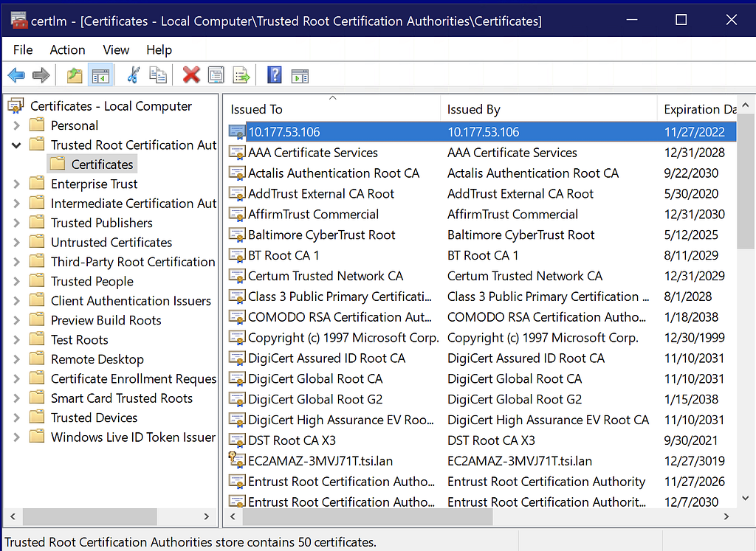Click certlm app icon in title bar
Image resolution: width=756 pixels, height=551 pixels.
coord(18,20)
